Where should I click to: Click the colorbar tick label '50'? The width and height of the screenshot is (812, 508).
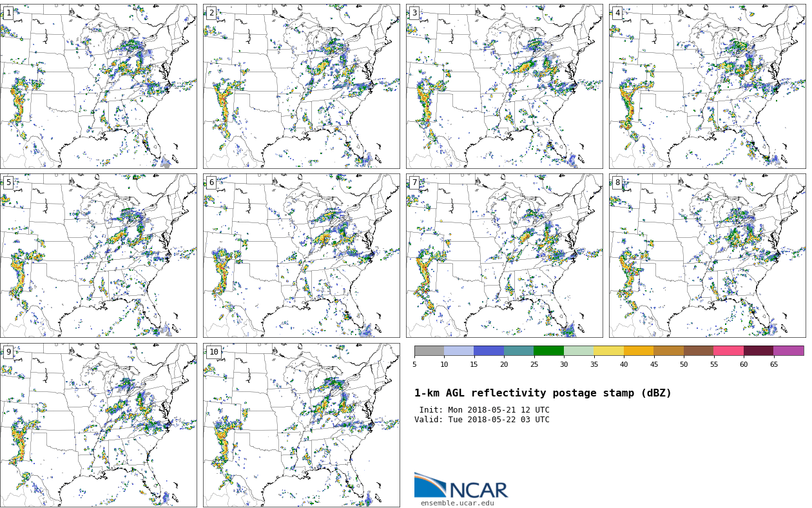point(684,364)
